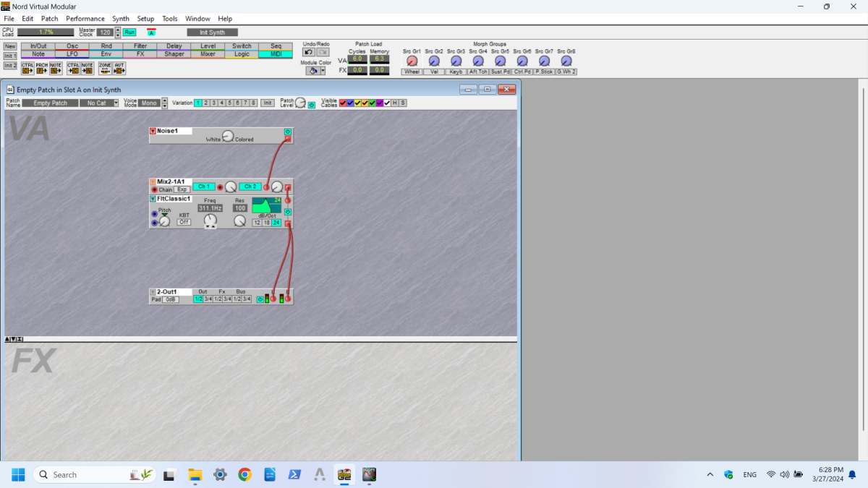Image resolution: width=868 pixels, height=488 pixels.
Task: Click the Mix2-1A1 Chain input connector
Action: [x=154, y=189]
